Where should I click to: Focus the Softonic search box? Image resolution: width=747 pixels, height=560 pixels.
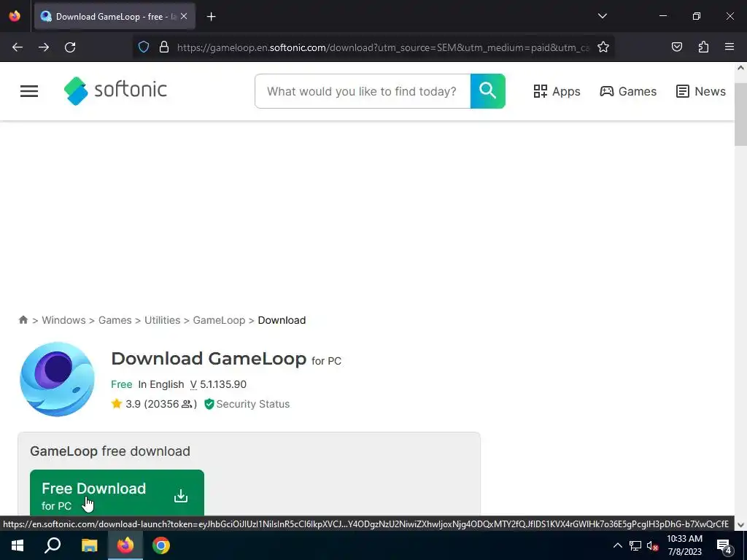point(363,91)
